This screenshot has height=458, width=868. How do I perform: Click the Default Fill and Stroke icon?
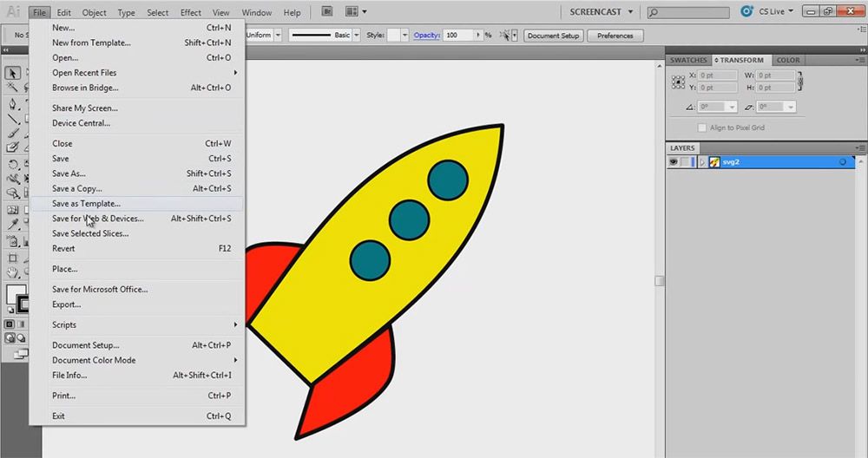click(10, 311)
